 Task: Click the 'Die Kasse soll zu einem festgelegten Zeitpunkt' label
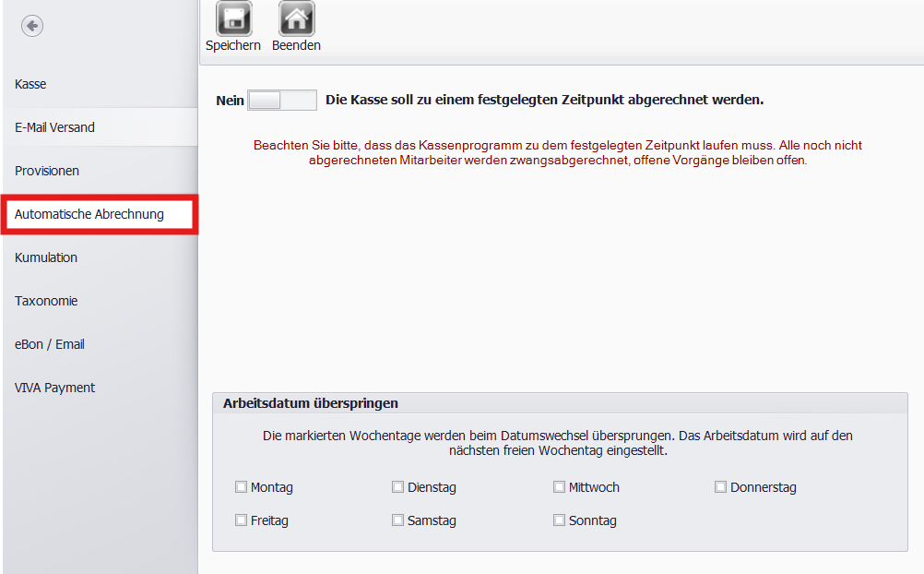pyautogui.click(x=544, y=100)
